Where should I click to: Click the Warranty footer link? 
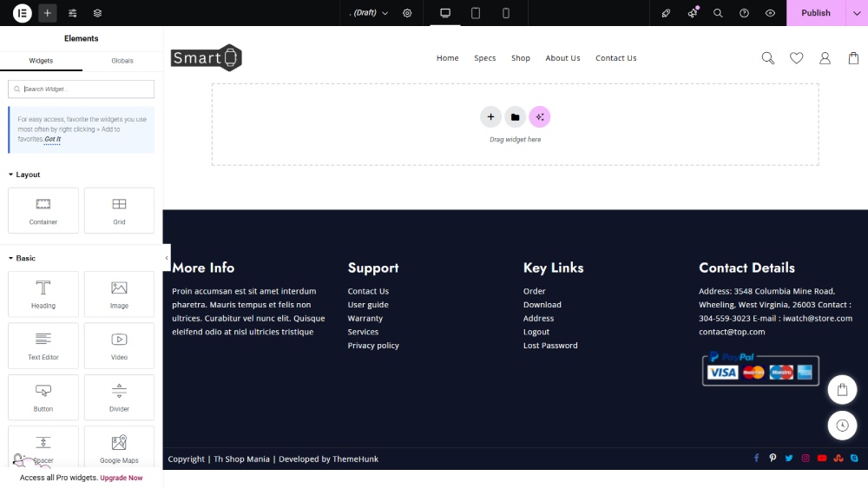pos(365,319)
